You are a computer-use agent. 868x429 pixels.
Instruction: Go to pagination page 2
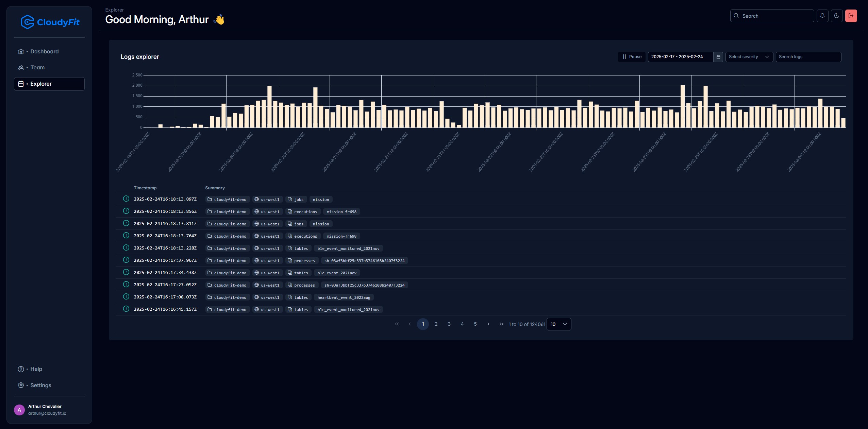[436, 324]
